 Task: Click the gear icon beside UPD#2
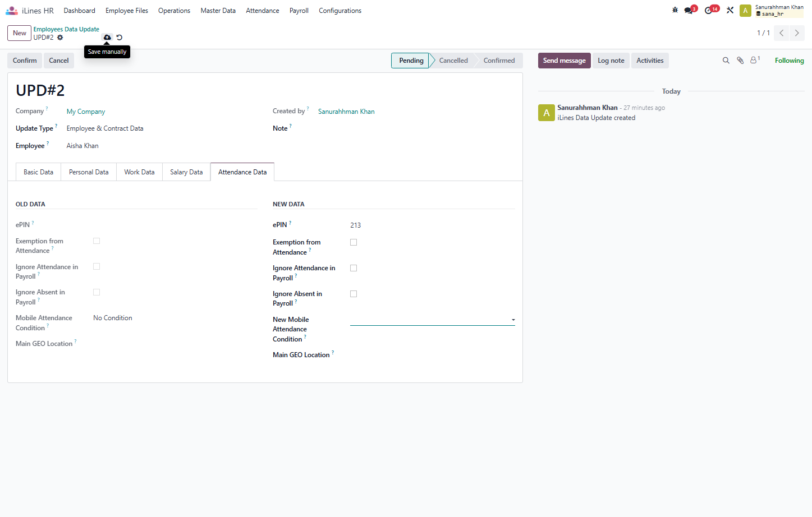coord(60,38)
